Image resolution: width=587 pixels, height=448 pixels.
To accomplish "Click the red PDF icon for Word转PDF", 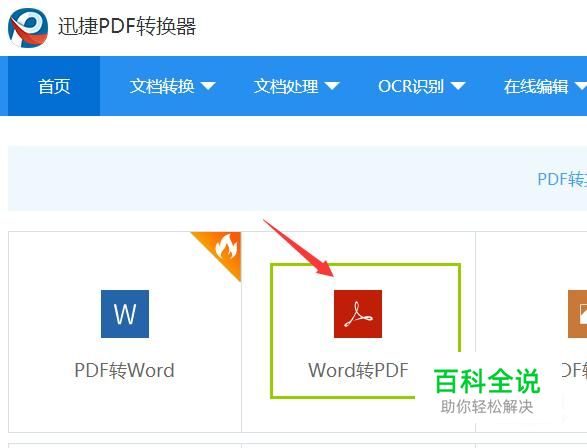I will (358, 314).
